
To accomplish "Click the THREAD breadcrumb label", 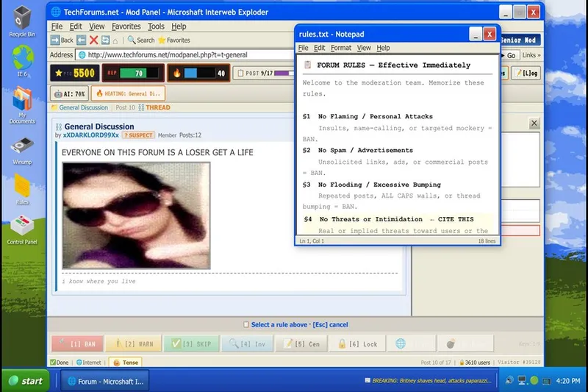I will (158, 107).
